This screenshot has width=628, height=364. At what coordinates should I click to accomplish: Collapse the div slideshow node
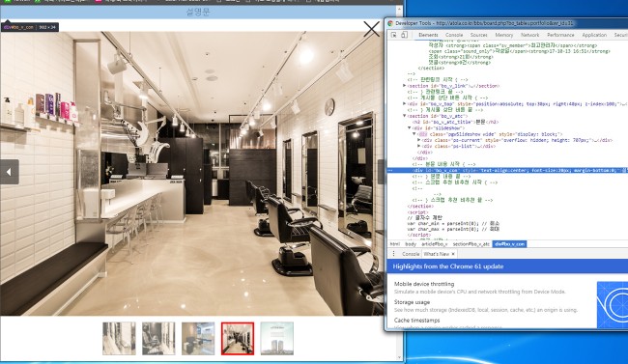409,128
